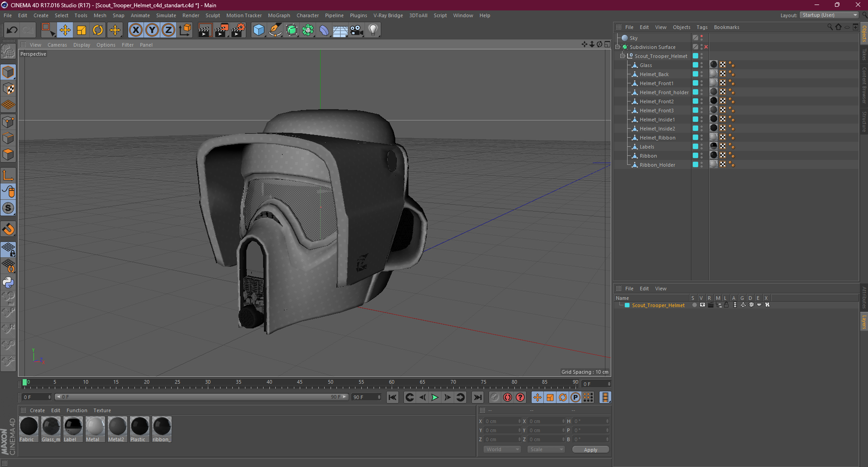
Task: Toggle layer view eye for Scout_Trooper_Helmet
Action: (x=702, y=305)
